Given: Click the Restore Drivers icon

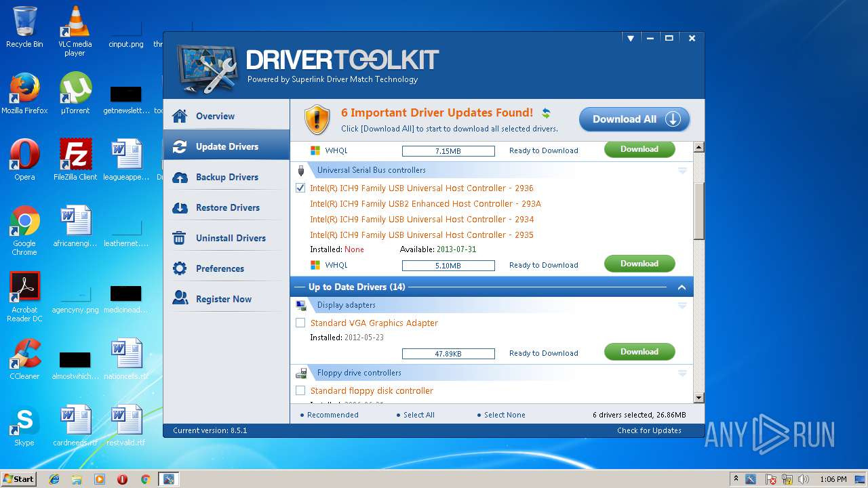Looking at the screenshot, I should [180, 207].
